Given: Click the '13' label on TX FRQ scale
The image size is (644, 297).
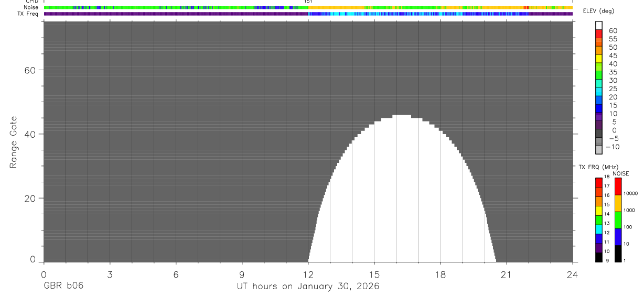Looking at the screenshot, I should (x=606, y=224).
